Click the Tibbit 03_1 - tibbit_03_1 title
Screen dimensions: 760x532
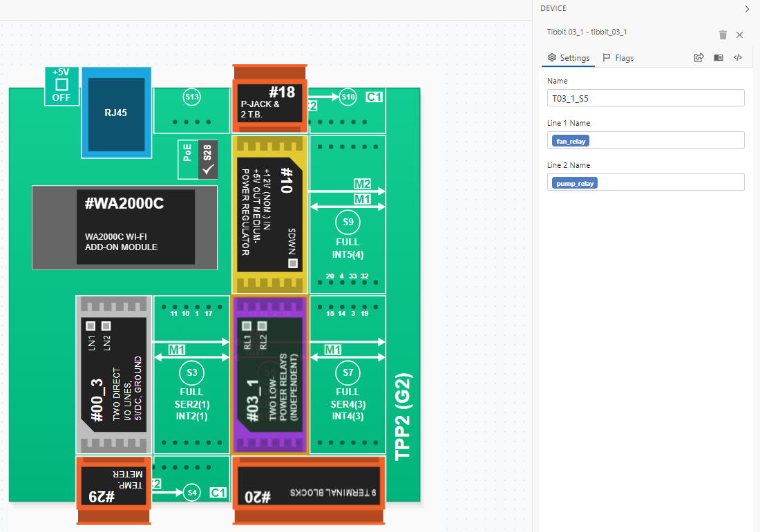coord(587,32)
